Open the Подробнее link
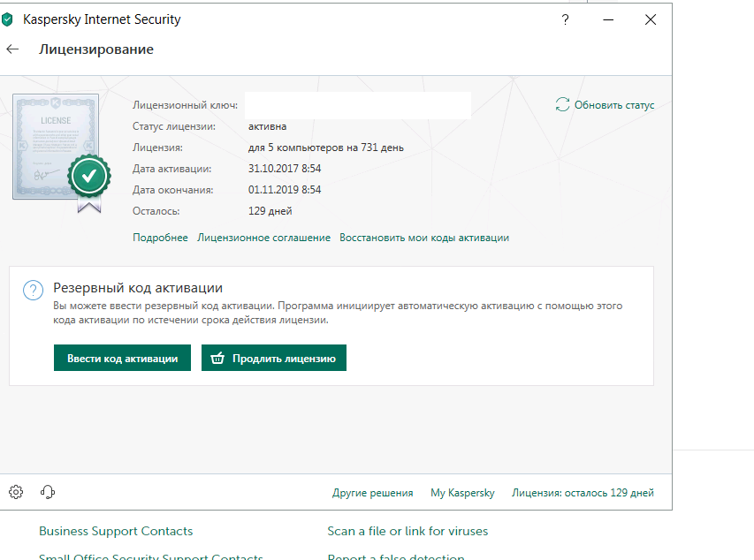The image size is (754, 560). click(x=160, y=238)
